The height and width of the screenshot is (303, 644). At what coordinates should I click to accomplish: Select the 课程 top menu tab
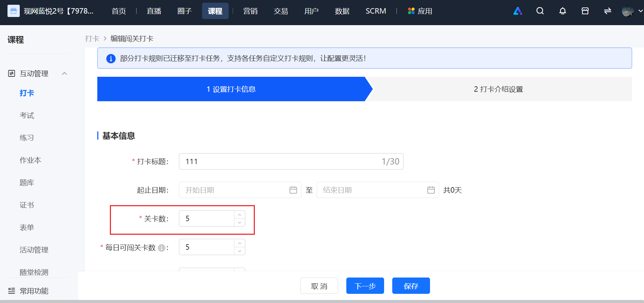click(215, 11)
